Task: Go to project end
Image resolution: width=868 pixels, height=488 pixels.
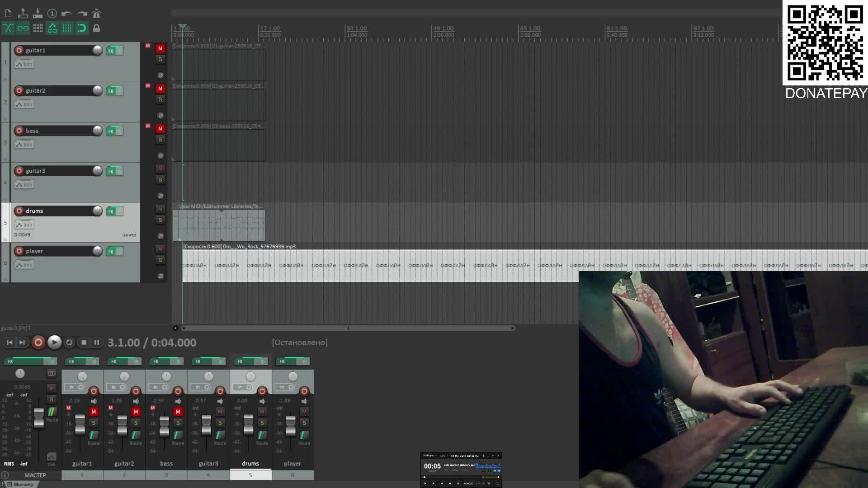Action: (22, 343)
